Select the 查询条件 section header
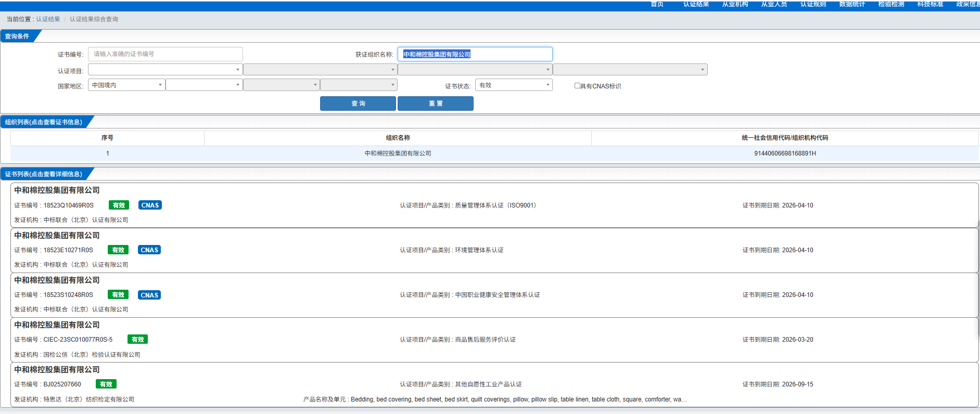980x414 pixels. (x=17, y=36)
